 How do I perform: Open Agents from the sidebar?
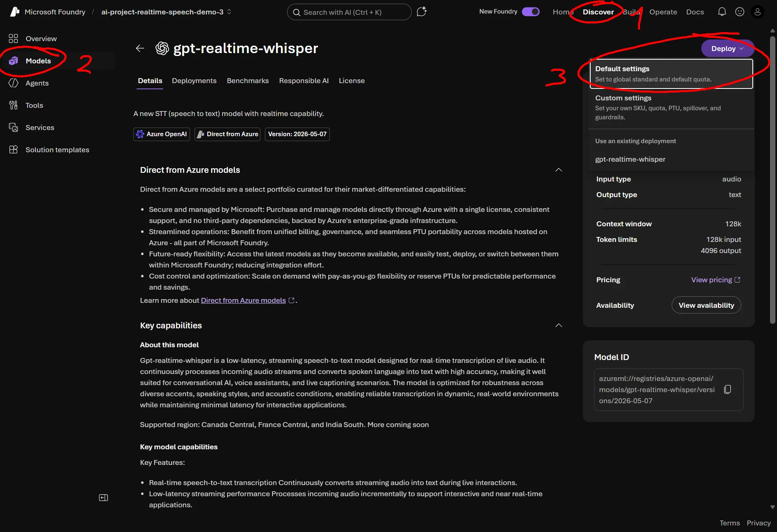click(37, 83)
